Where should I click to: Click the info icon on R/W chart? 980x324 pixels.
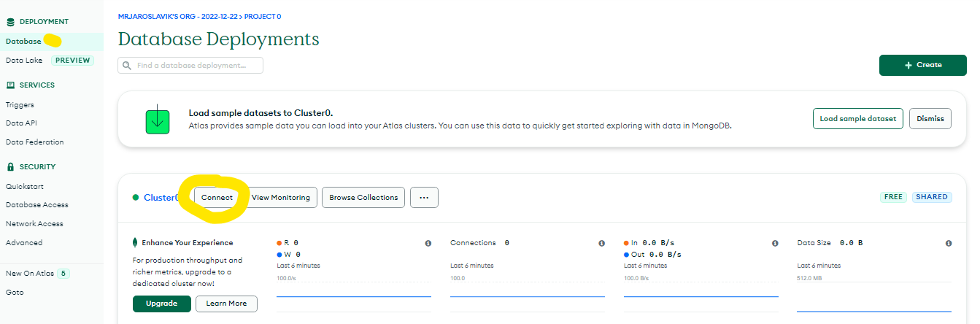click(x=428, y=243)
